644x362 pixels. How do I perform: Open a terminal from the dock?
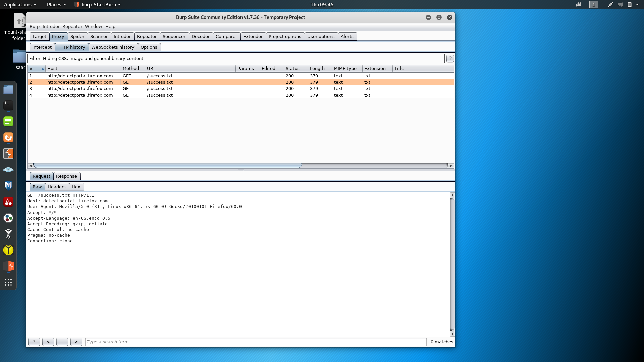pyautogui.click(x=8, y=105)
